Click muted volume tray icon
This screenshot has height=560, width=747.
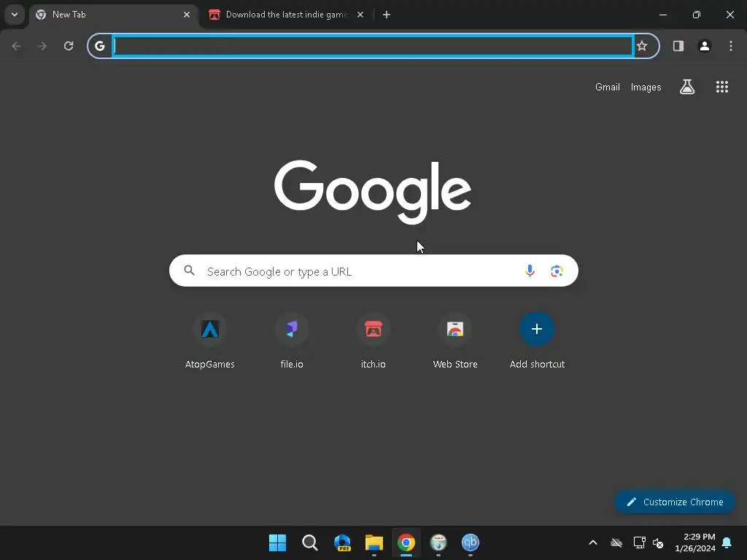658,542
